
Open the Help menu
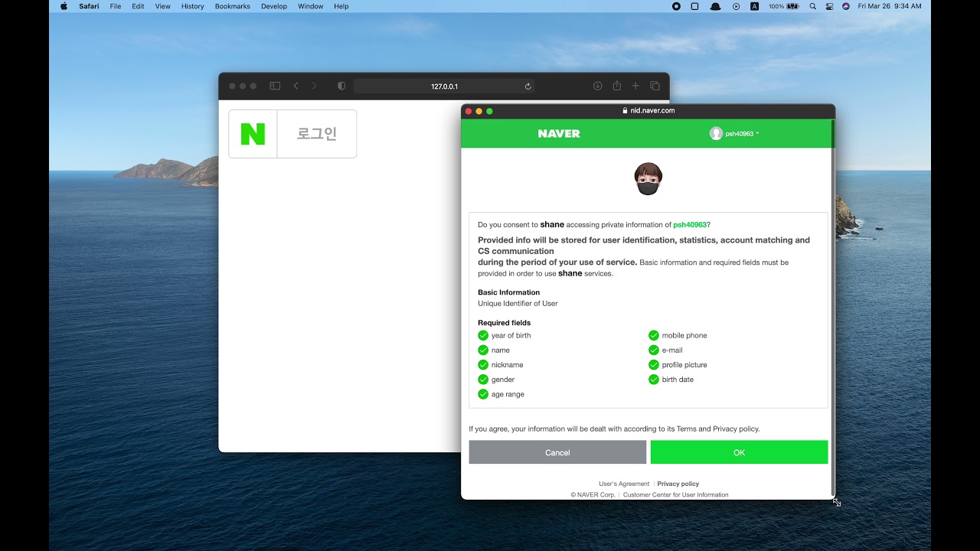(x=341, y=6)
